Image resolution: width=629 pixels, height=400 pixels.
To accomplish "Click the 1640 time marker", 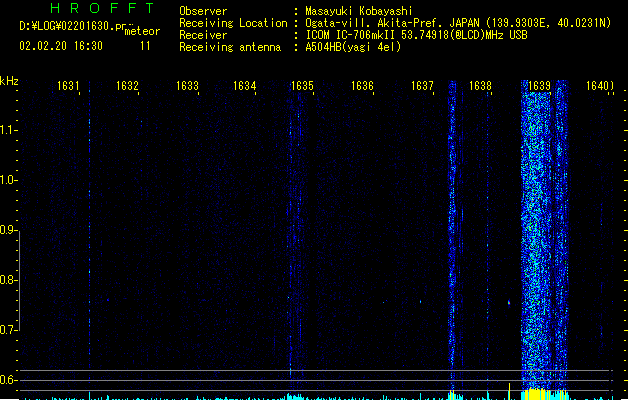I will tap(599, 86).
